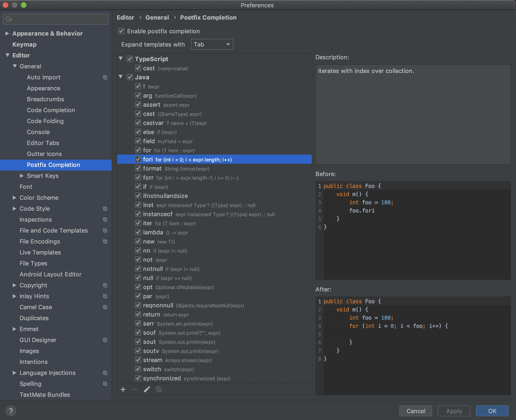Screen dimensions: 516x420
Task: Expand the Color Scheme node
Action: (15, 198)
